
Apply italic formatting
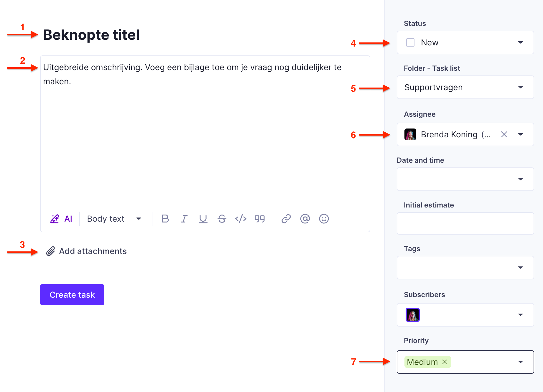click(x=184, y=219)
